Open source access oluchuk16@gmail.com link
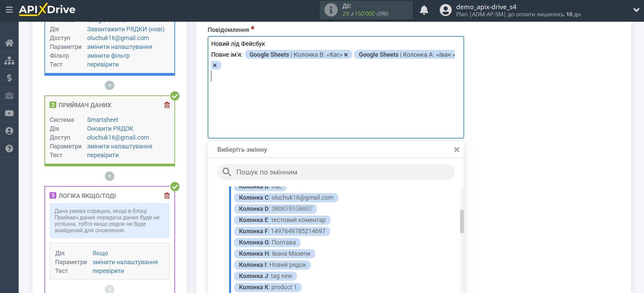644x293 pixels. (x=118, y=38)
